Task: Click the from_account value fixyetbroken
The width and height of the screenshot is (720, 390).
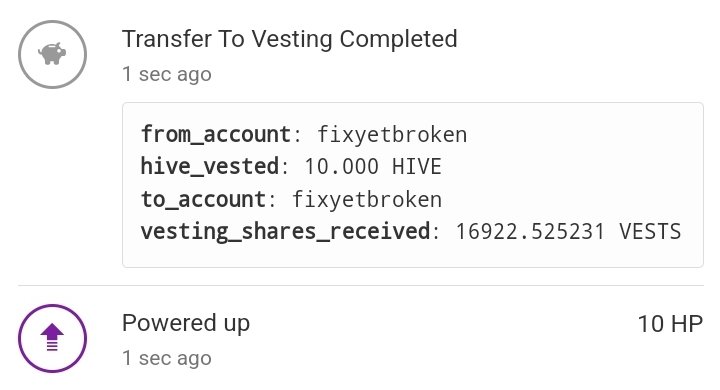Action: (x=392, y=135)
